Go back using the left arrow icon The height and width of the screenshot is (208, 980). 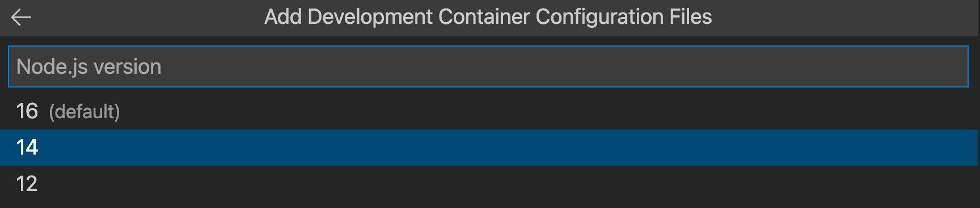[21, 18]
